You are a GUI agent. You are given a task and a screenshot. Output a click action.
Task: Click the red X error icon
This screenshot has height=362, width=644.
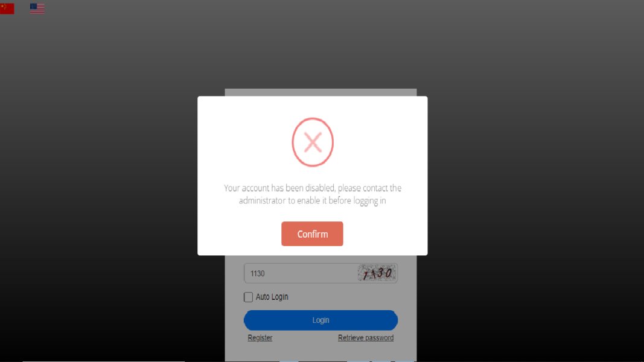click(x=313, y=142)
